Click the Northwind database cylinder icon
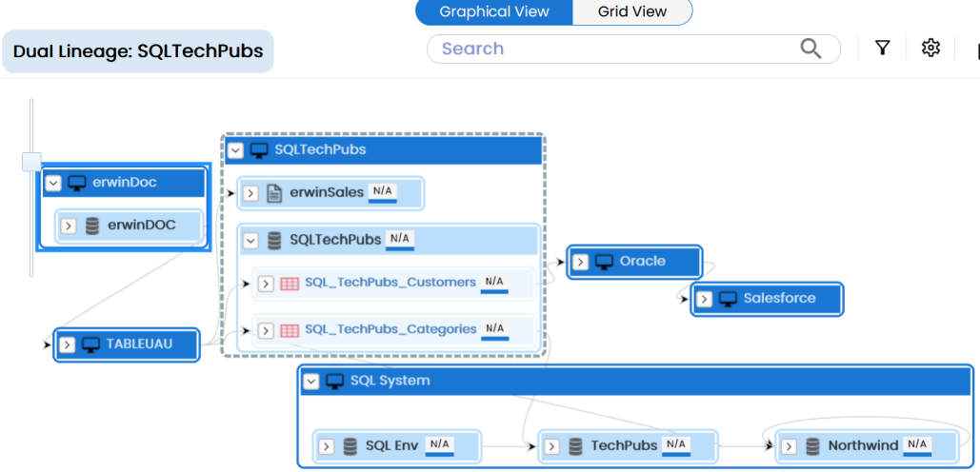 click(812, 447)
